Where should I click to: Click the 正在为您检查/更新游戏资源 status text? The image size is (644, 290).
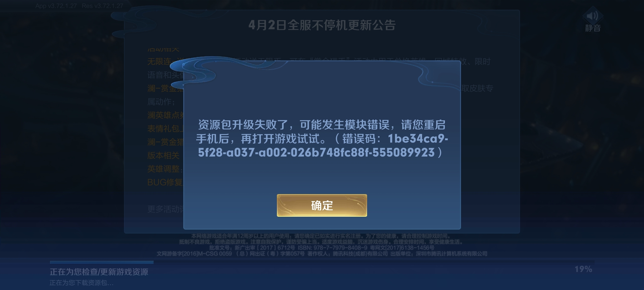tap(99, 272)
